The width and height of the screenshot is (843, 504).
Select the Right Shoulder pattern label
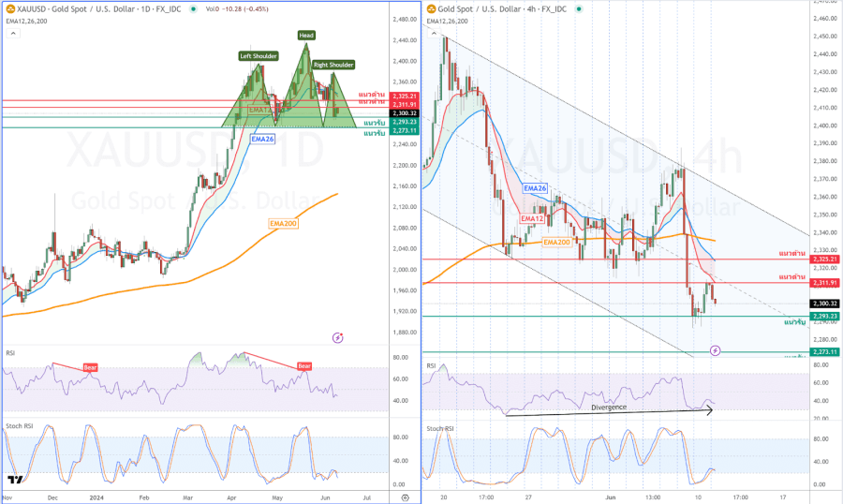333,65
